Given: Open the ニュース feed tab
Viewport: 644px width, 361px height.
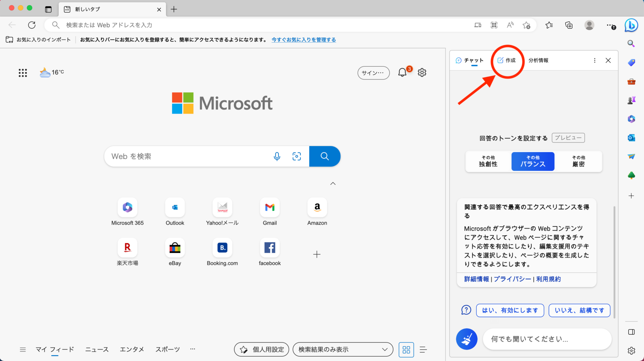Looking at the screenshot, I should [97, 349].
